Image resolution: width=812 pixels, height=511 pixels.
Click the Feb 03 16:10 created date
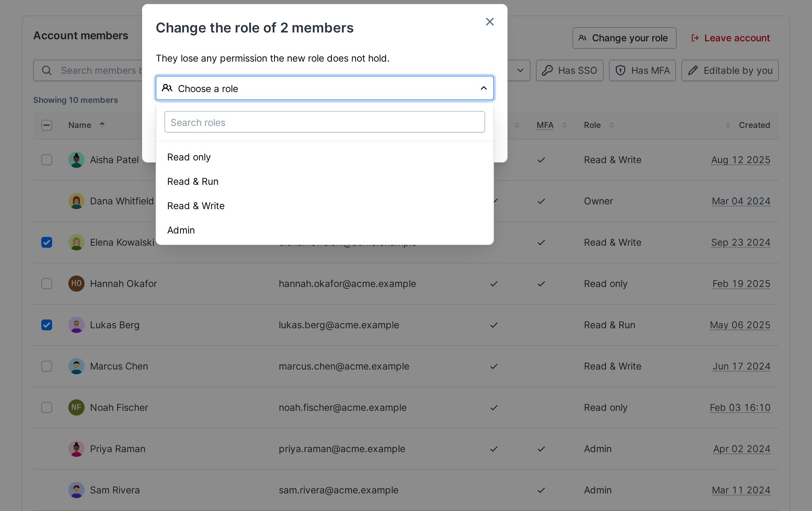740,407
